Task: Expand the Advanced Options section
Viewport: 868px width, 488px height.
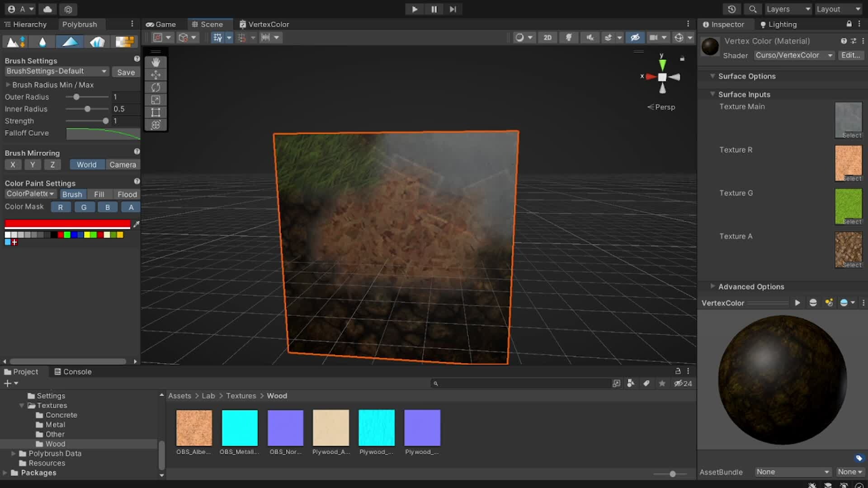Action: coord(751,286)
